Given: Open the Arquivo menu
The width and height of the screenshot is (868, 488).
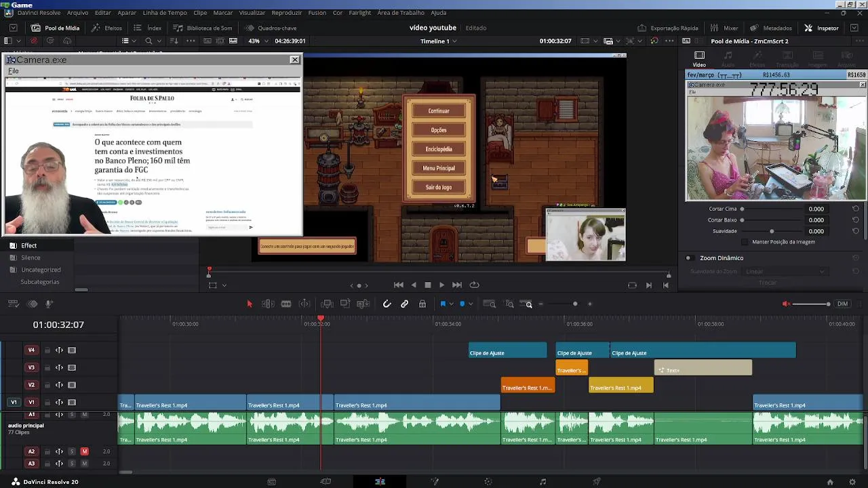Looking at the screenshot, I should (x=77, y=13).
